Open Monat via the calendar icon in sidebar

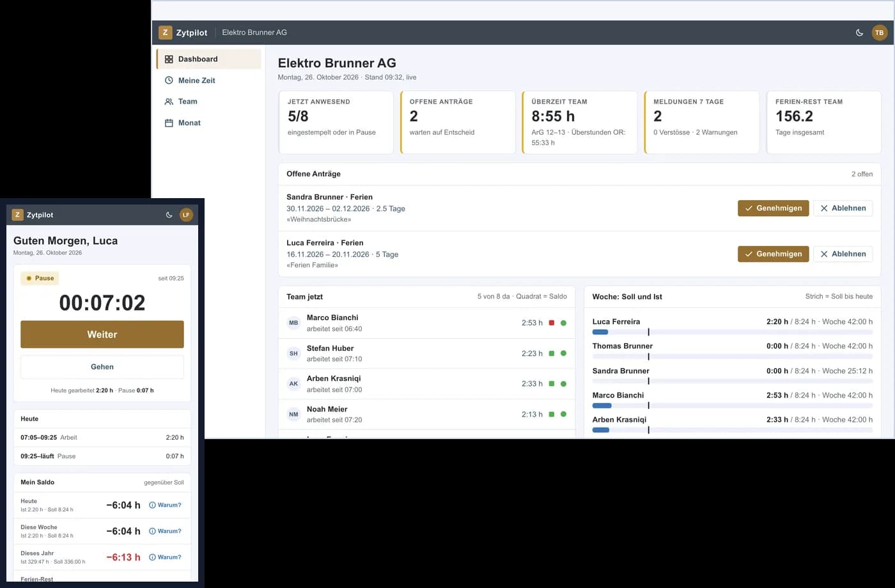(169, 123)
